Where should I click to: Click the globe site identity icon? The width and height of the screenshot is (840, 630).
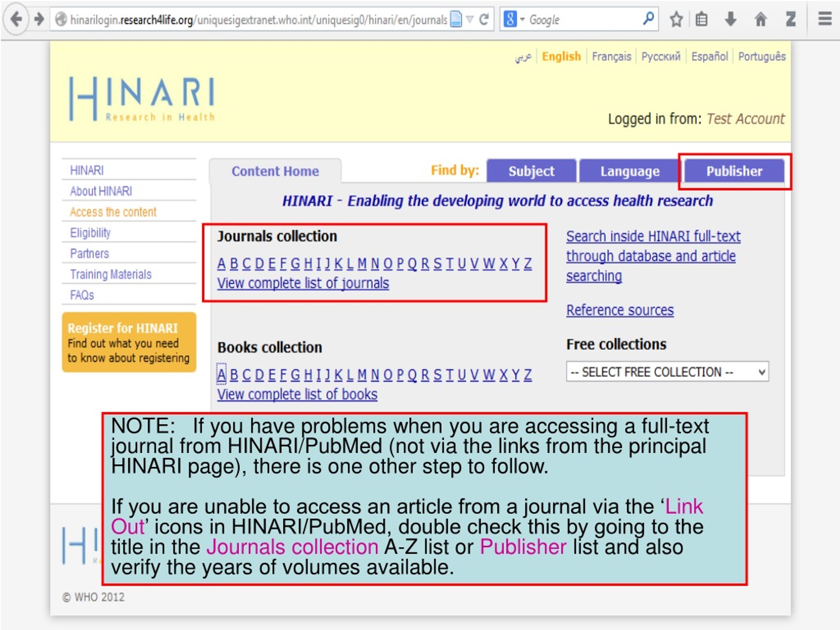(61, 19)
